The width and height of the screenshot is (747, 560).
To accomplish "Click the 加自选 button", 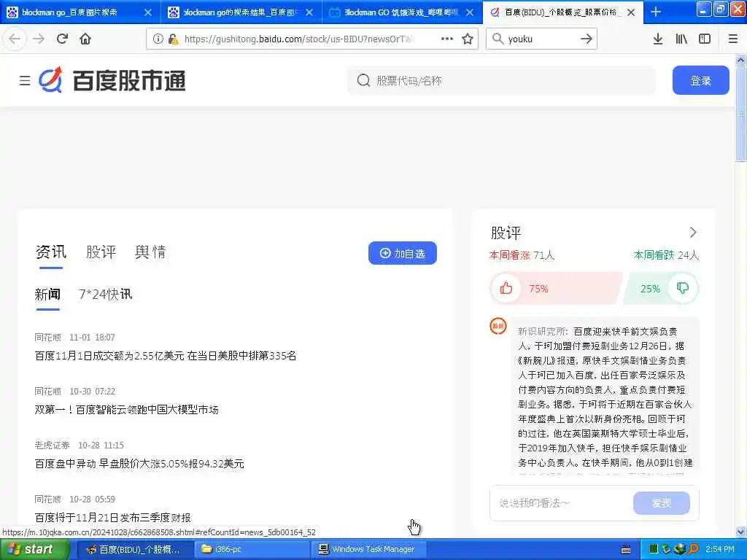I will click(402, 253).
